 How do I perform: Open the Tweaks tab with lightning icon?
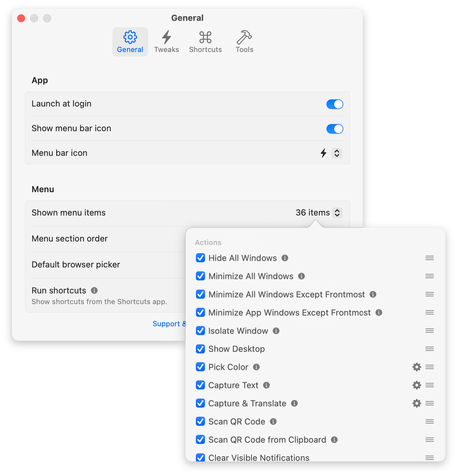tap(166, 42)
